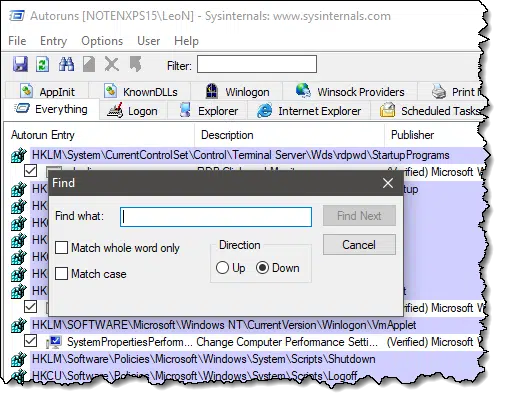Click the registry icon beside the Terminal Server StartupPrograms key
Image resolution: width=505 pixels, height=402 pixels.
[19, 155]
